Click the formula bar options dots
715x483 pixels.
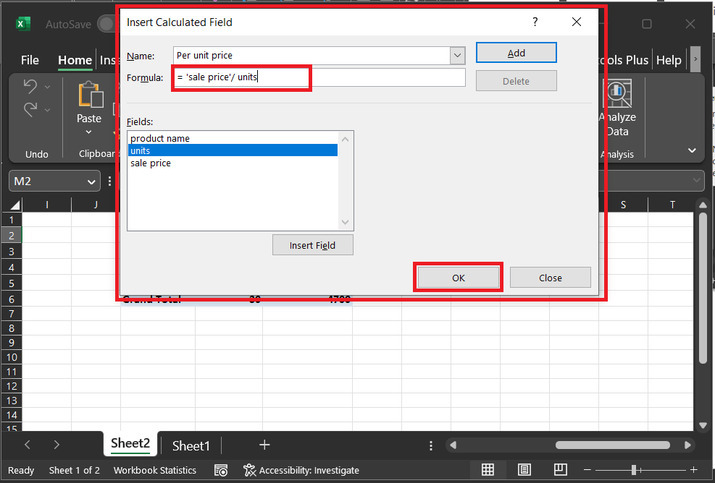click(109, 182)
